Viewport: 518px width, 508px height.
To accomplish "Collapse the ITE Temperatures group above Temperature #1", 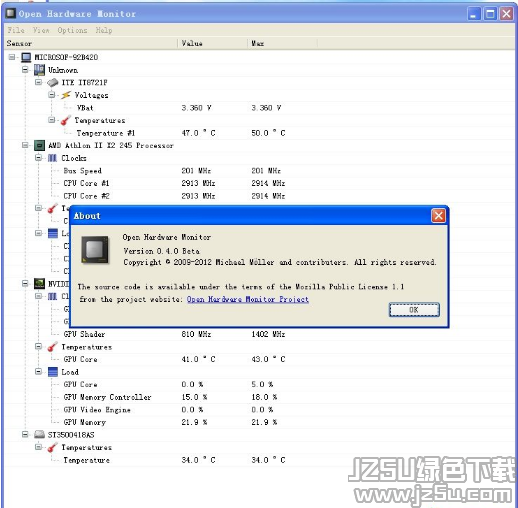I will tap(52, 120).
